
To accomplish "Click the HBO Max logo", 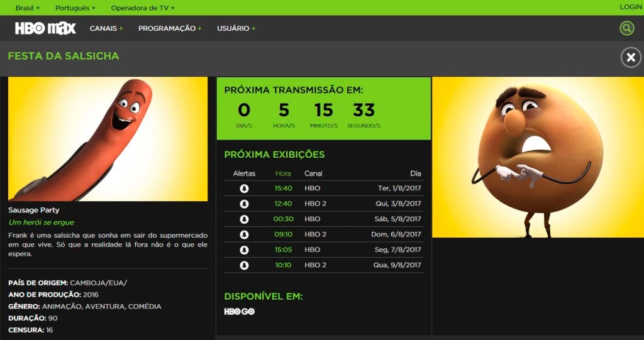I will (x=45, y=28).
